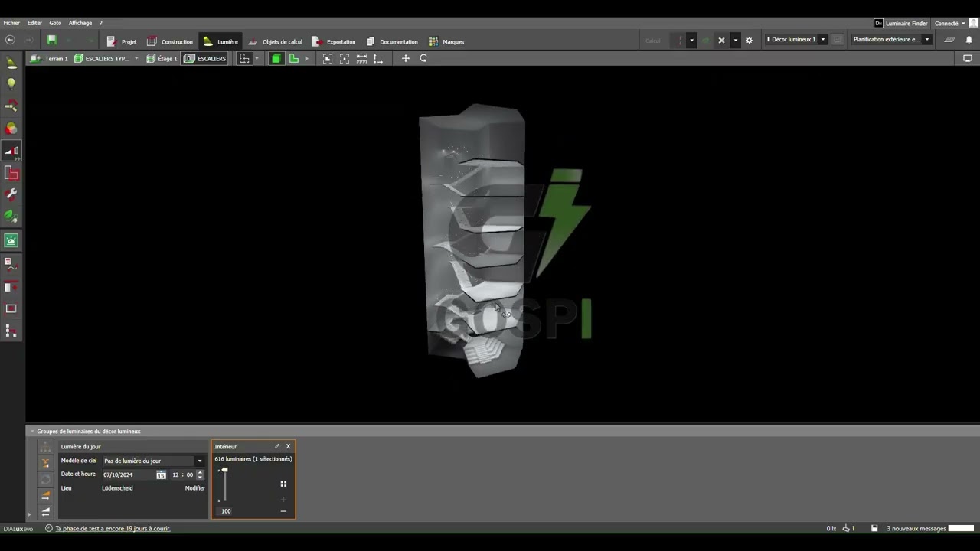980x551 pixels.
Task: Open the dropdown beside the X icon
Action: pos(735,40)
